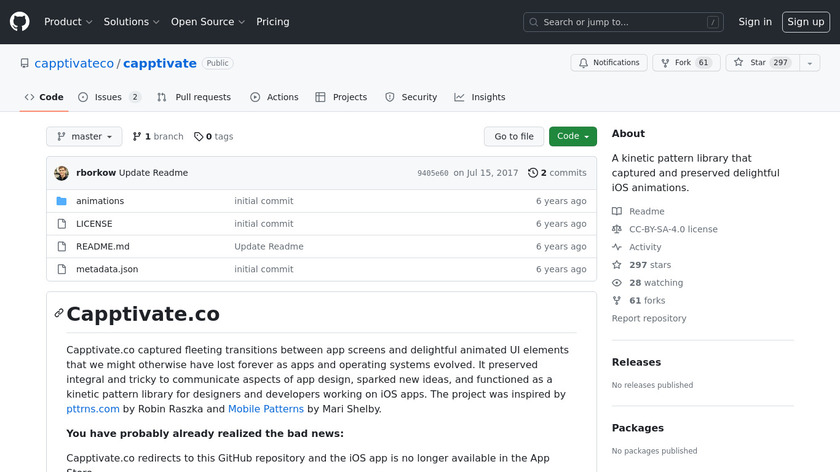Expand the master branch dropdown
Image resolution: width=840 pixels, height=472 pixels.
(x=84, y=137)
